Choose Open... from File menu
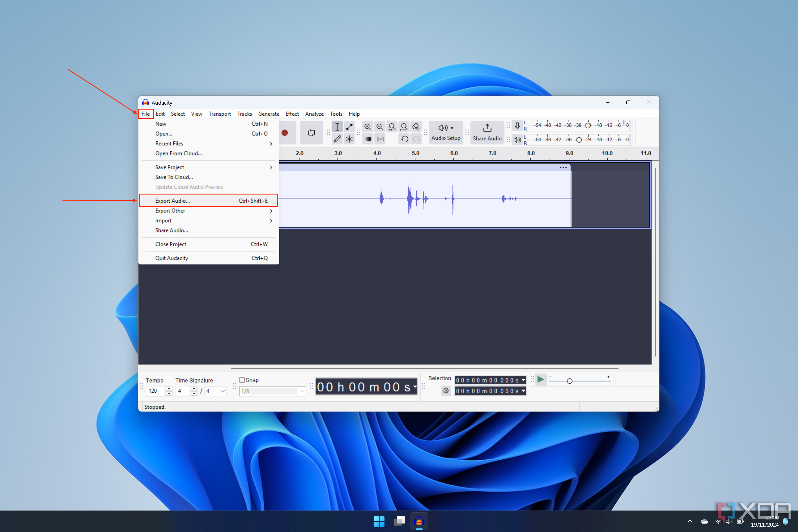This screenshot has height=532, width=798. pyautogui.click(x=209, y=134)
